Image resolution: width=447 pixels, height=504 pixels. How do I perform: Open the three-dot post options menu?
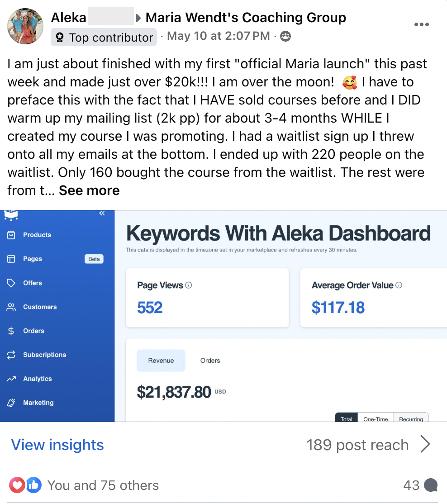(421, 24)
